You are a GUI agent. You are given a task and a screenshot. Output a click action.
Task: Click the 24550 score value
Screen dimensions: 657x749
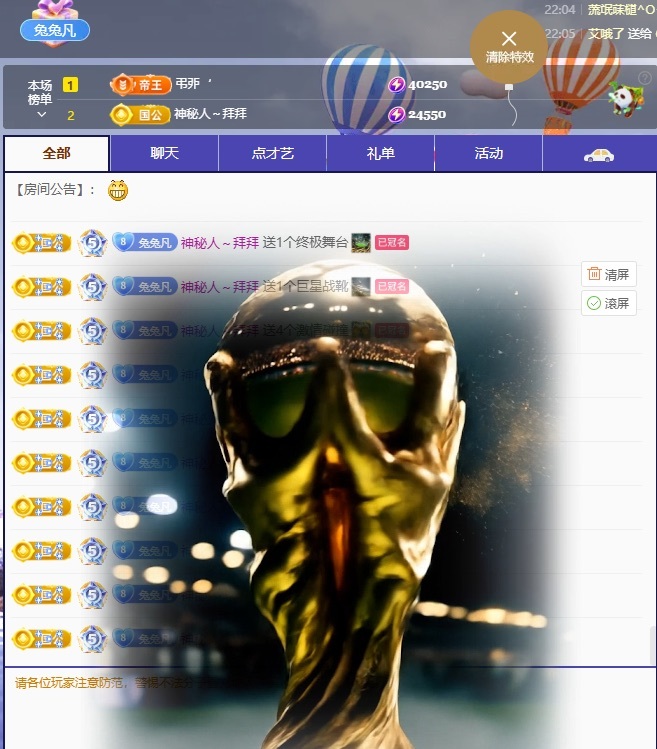[427, 115]
